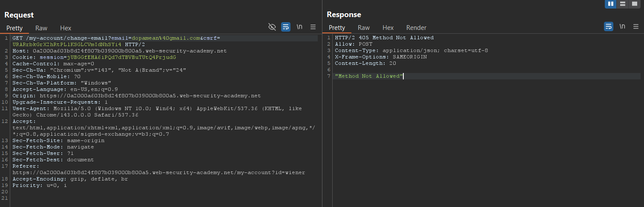644x207 pixels.
Task: Click the Host header line
Action: [119, 51]
